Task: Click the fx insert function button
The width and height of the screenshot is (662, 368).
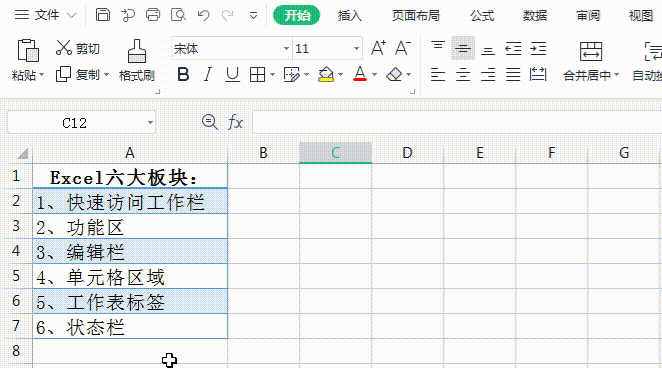Action: point(235,122)
